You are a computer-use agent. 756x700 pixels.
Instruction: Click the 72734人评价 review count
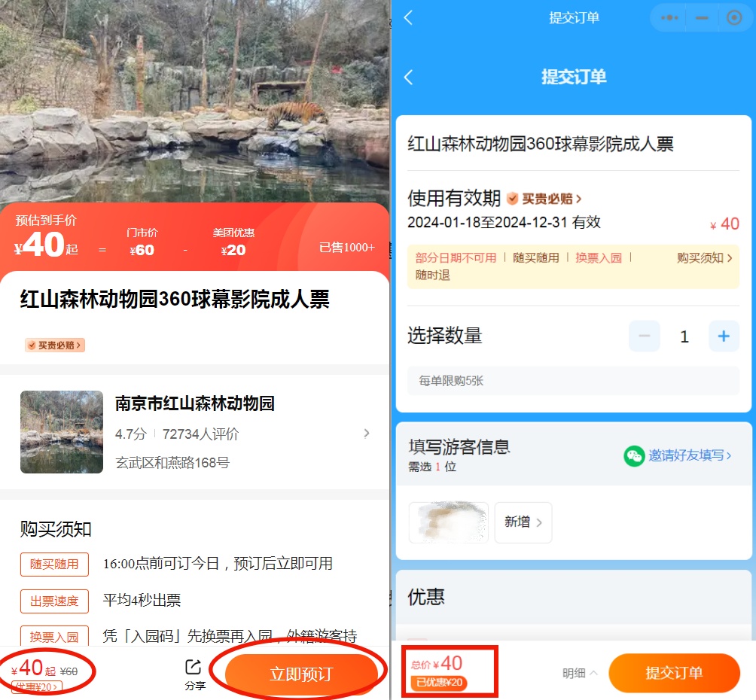(x=200, y=434)
